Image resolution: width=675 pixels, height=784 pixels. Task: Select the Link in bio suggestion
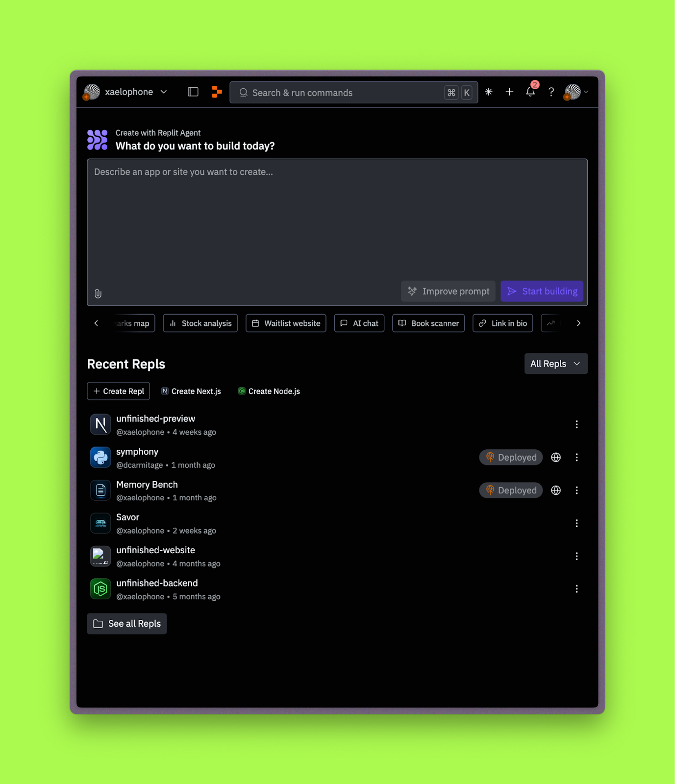pos(502,323)
